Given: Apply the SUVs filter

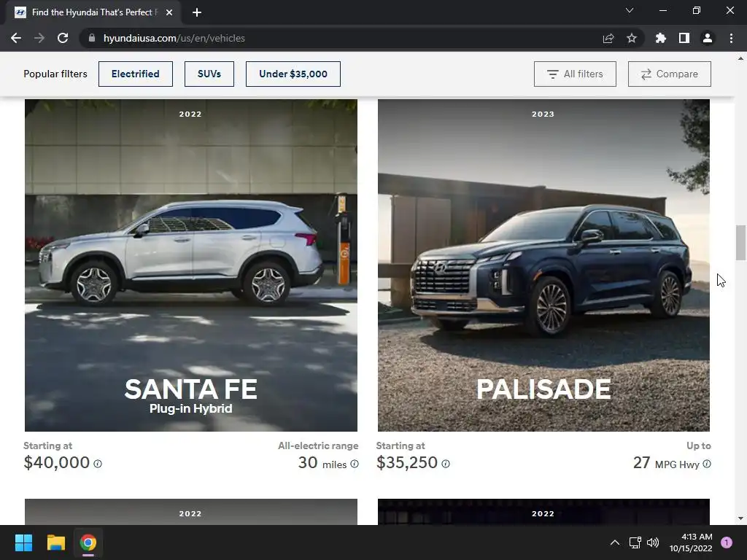Looking at the screenshot, I should [x=209, y=74].
